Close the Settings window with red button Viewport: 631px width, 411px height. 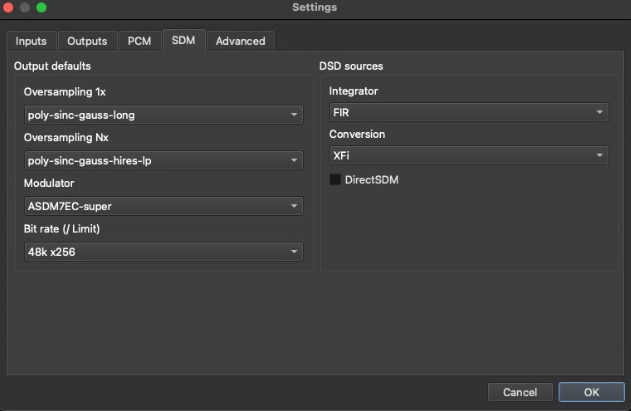9,7
